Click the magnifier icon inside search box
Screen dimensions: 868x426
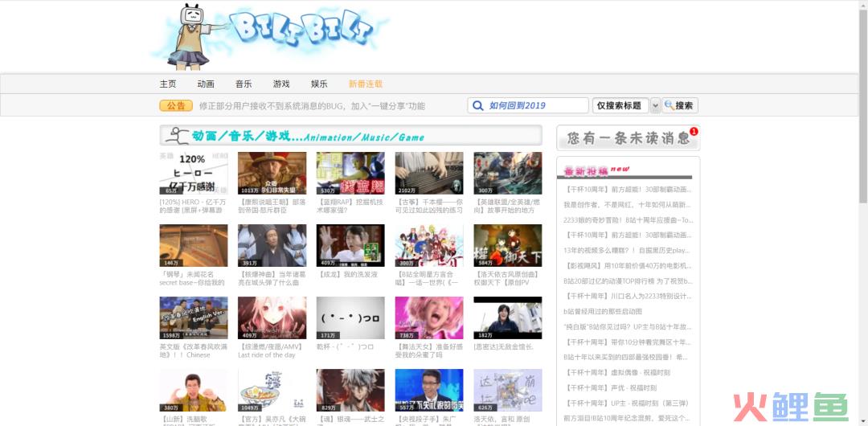click(x=477, y=105)
